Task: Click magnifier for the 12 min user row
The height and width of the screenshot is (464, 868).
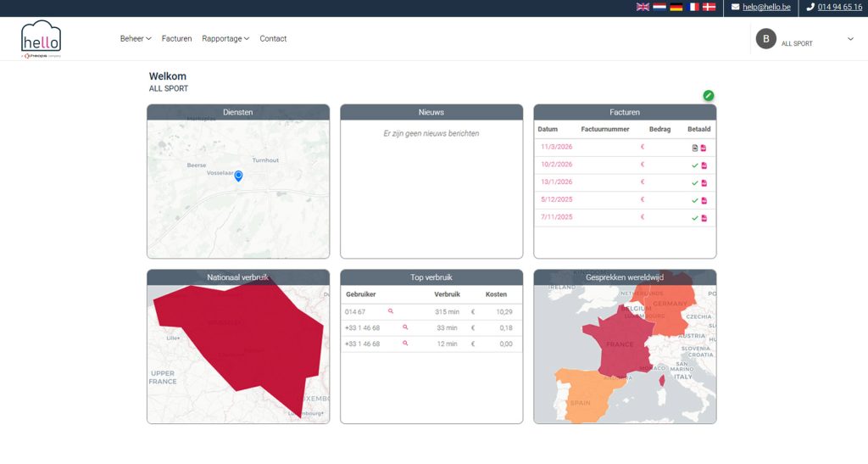Action: tap(405, 344)
